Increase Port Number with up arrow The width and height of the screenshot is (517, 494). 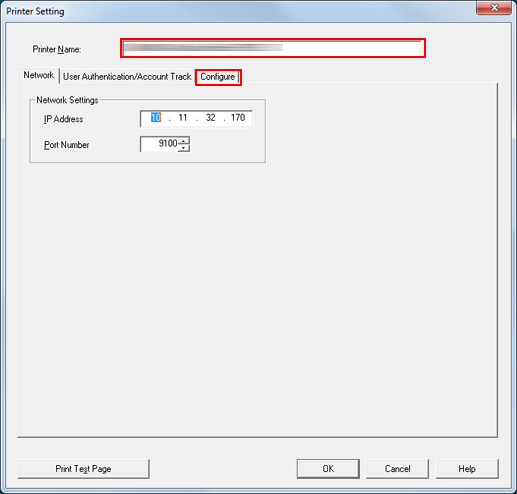[184, 141]
